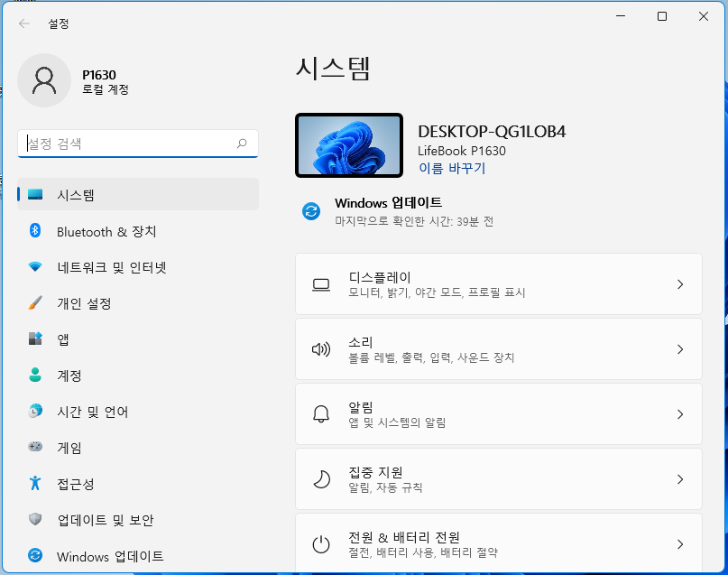Click 절전, 배터리 사용 description text

point(423,552)
